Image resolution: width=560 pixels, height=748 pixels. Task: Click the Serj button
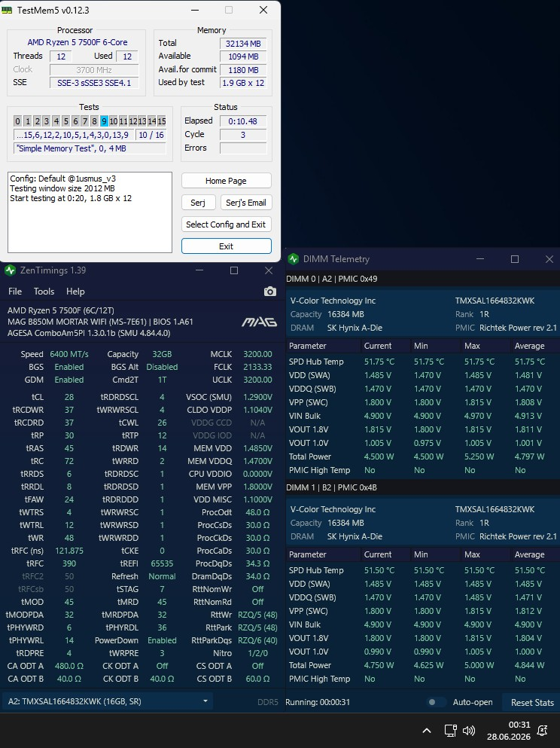click(x=198, y=203)
